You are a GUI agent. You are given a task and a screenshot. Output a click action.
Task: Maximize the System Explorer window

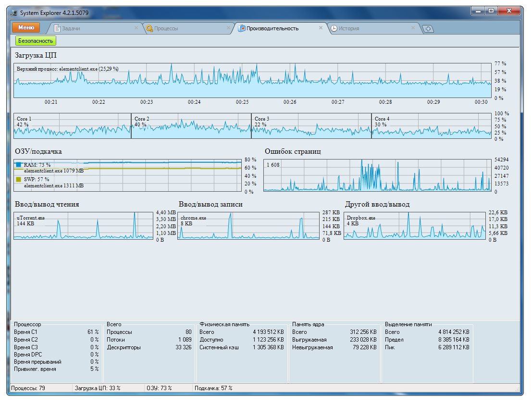491,11
